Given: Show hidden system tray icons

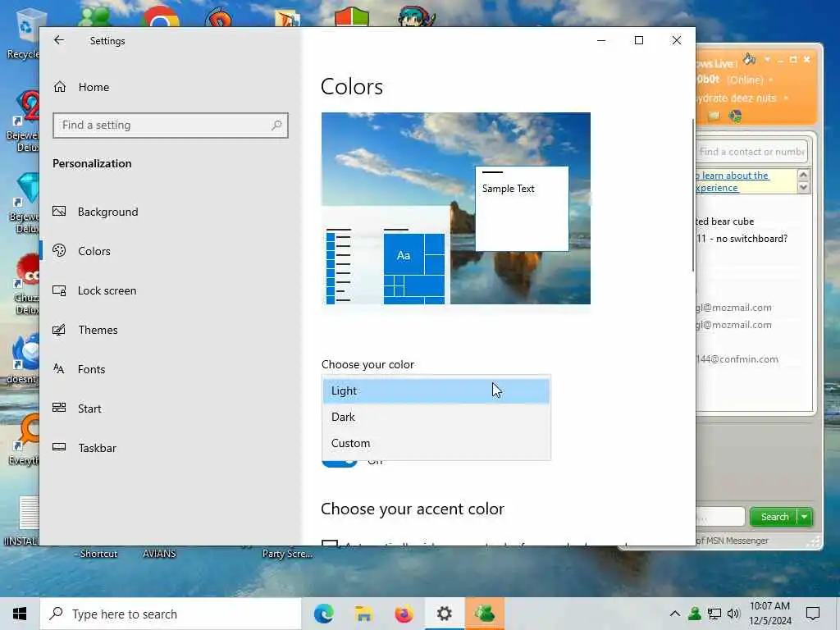Looking at the screenshot, I should point(675,614).
